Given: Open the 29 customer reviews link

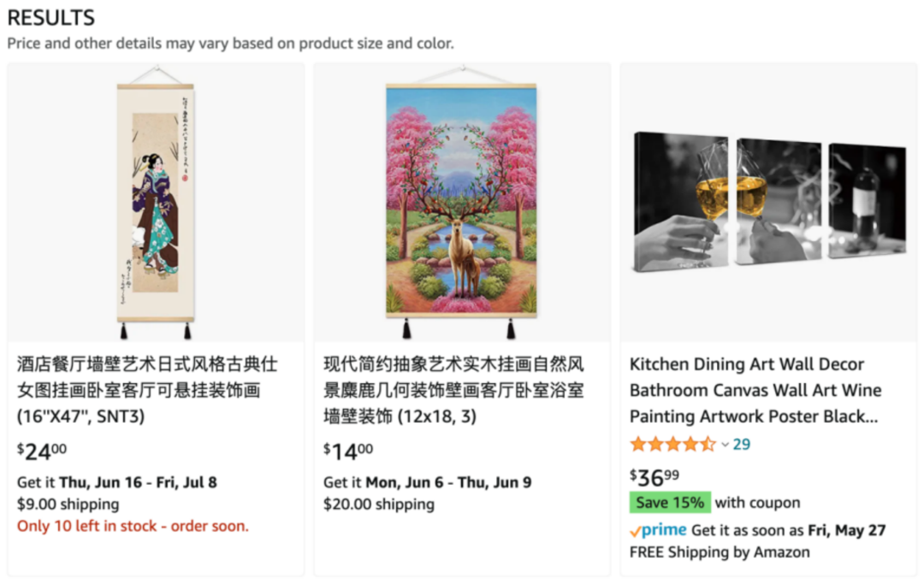Looking at the screenshot, I should coord(742,445).
